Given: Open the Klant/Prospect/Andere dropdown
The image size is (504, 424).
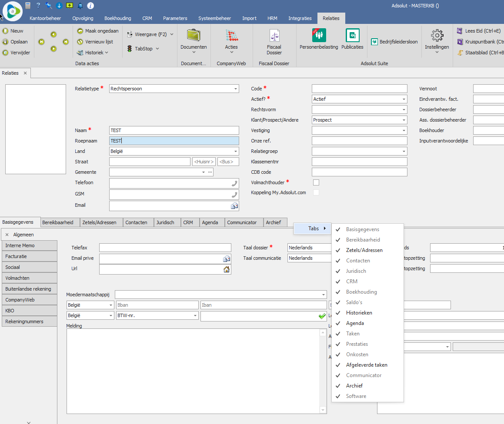Looking at the screenshot, I should coord(404,120).
